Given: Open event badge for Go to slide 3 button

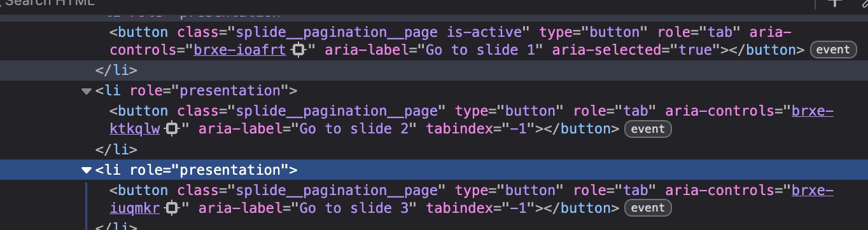Looking at the screenshot, I should pyautogui.click(x=648, y=208).
